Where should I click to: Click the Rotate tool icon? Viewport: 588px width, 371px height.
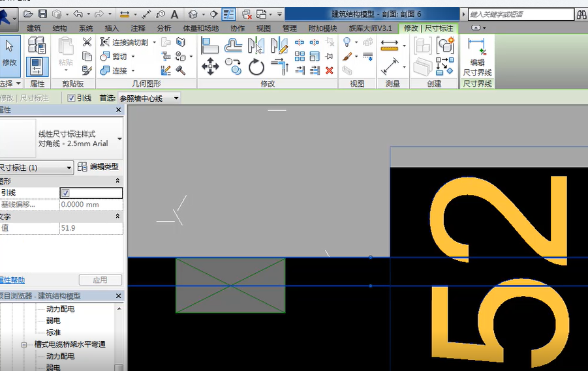pyautogui.click(x=256, y=67)
